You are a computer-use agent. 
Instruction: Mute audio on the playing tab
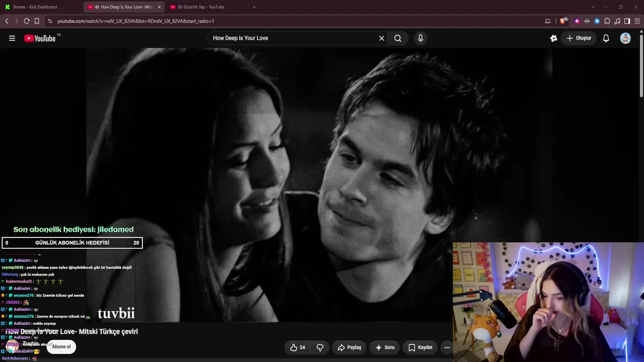tap(97, 7)
